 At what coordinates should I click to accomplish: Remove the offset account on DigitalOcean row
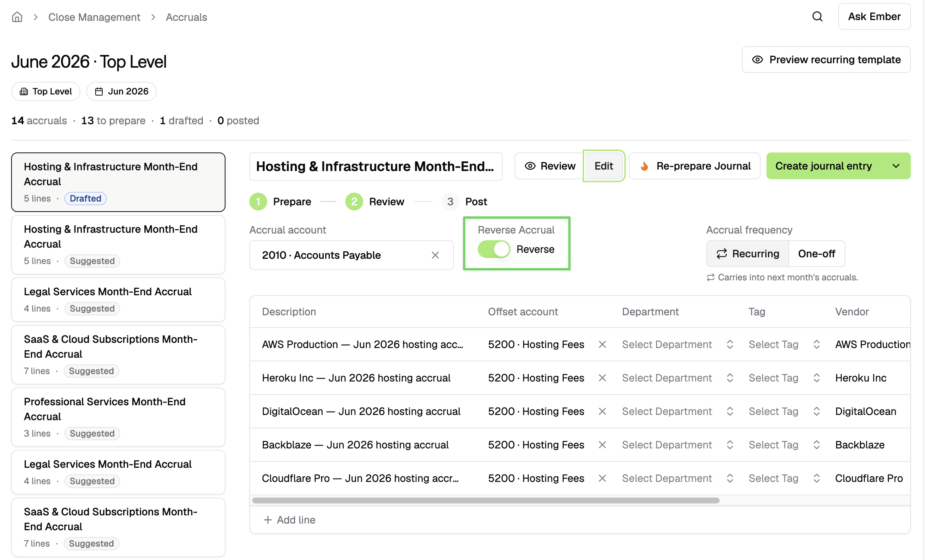coord(602,412)
